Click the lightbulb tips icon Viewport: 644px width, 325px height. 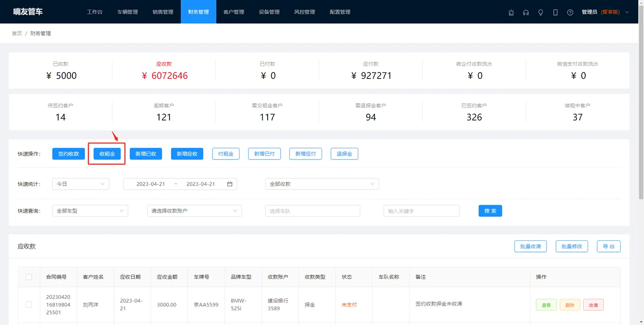[541, 12]
